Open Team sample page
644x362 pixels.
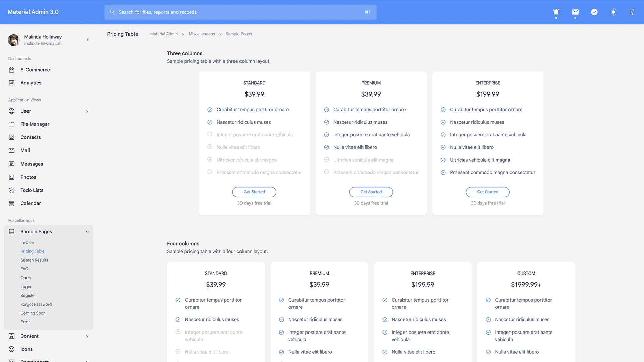coord(25,278)
